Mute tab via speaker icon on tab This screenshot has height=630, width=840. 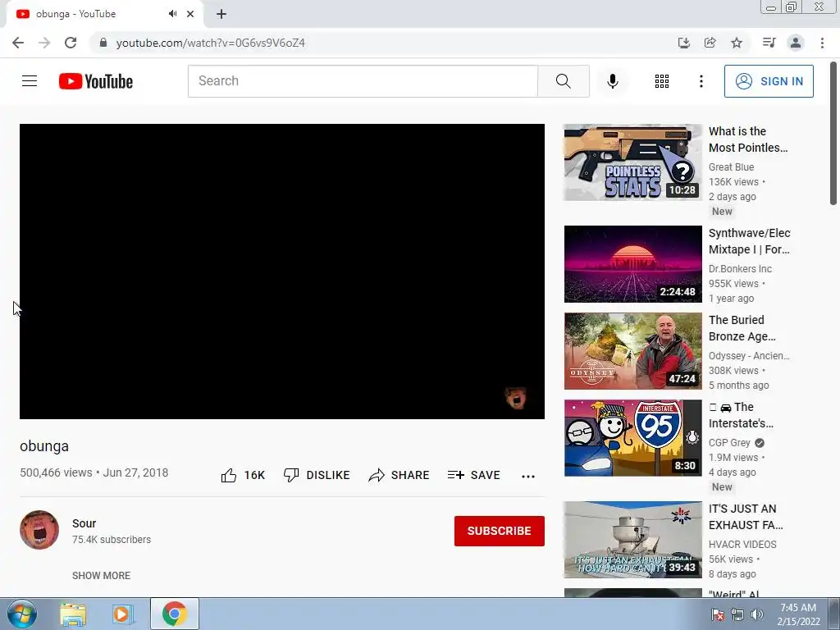(x=172, y=14)
